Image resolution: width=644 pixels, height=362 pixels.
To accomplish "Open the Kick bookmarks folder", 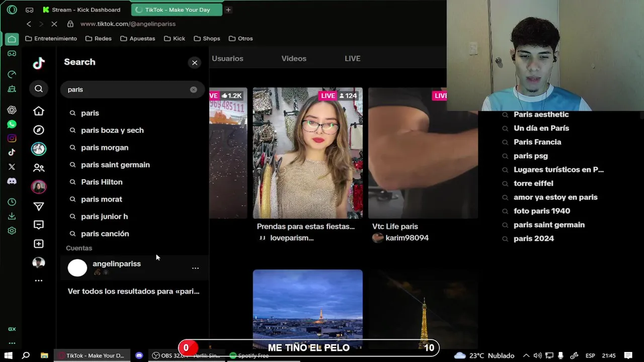I will (174, 38).
